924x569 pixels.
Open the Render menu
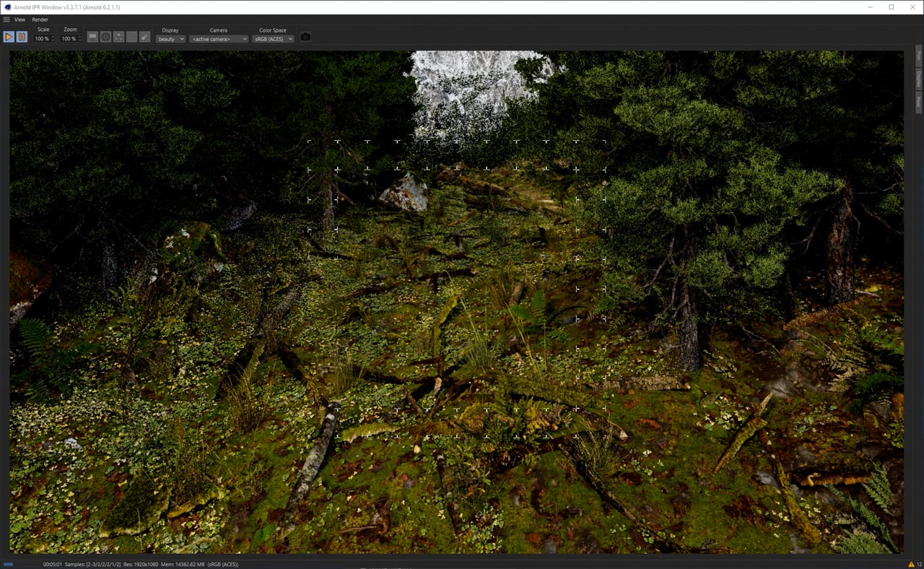point(40,19)
